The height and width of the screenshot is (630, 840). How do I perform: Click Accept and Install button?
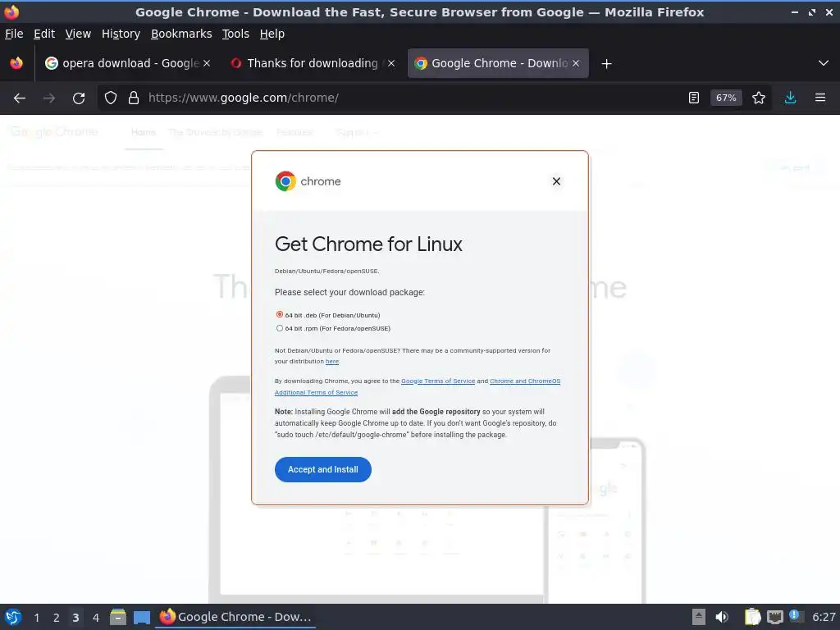click(x=323, y=469)
